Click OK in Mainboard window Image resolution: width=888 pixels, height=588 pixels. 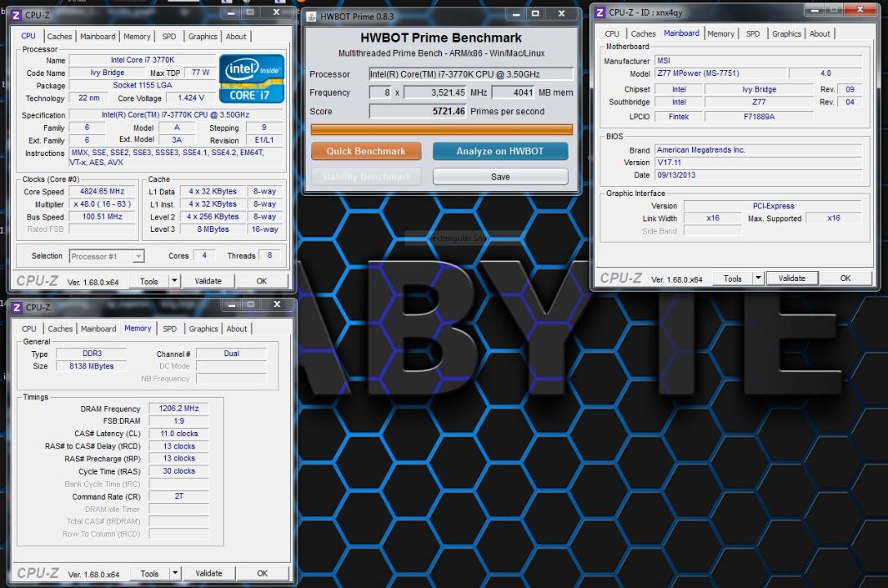tap(845, 278)
